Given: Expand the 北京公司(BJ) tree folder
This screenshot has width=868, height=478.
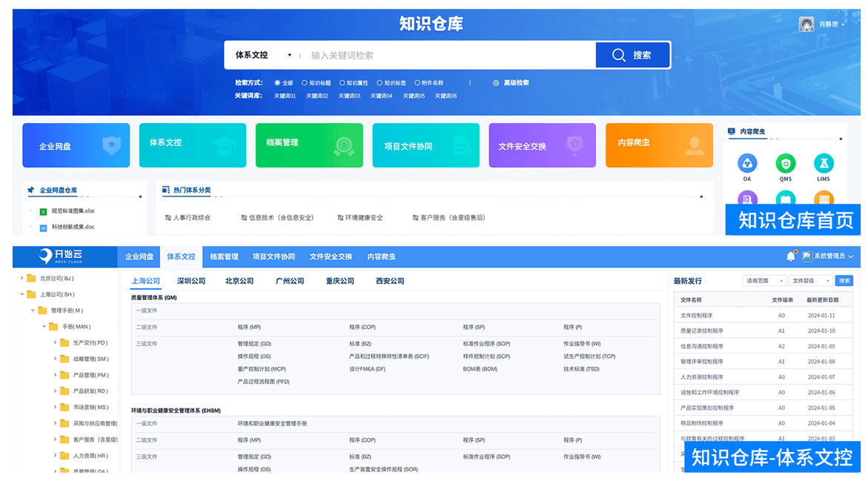Looking at the screenshot, I should tap(21, 279).
